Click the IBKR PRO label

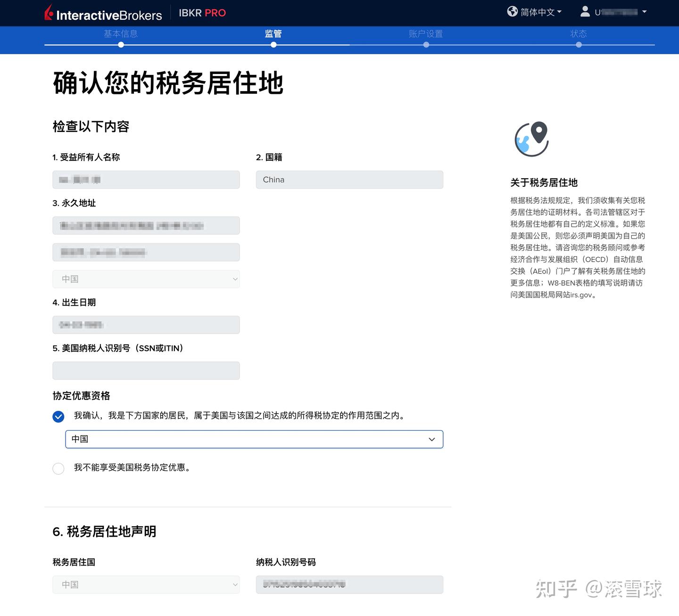[x=202, y=13]
